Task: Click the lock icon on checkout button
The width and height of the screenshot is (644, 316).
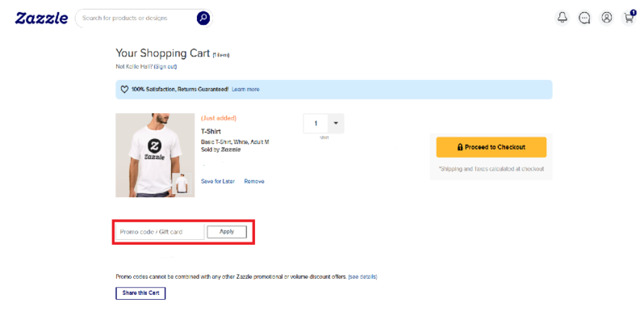Action: click(x=460, y=147)
